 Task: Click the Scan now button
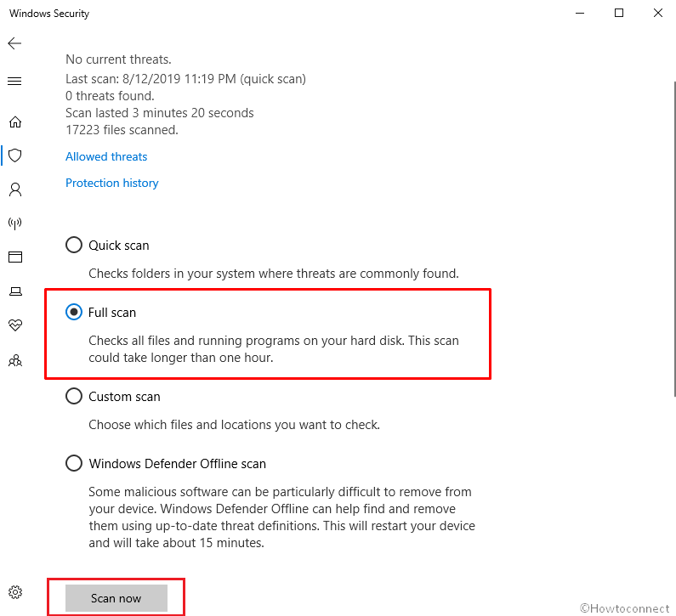pyautogui.click(x=116, y=598)
